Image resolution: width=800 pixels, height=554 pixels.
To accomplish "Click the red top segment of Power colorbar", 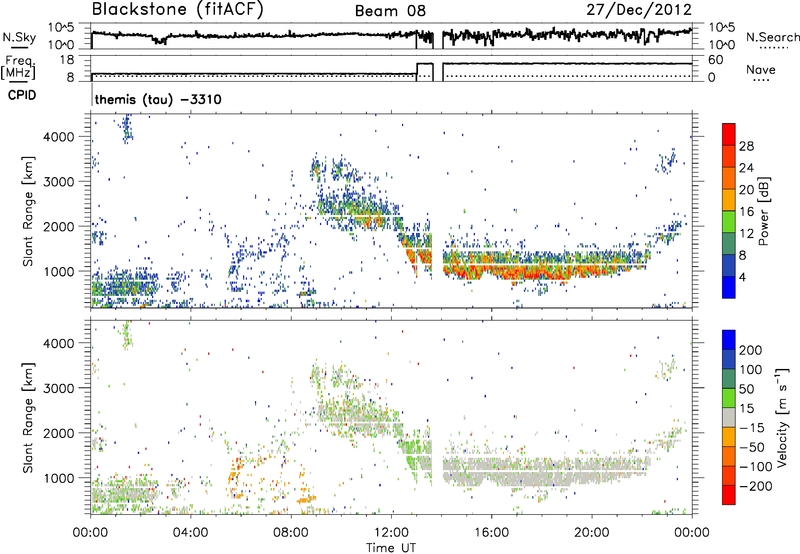I will [729, 134].
